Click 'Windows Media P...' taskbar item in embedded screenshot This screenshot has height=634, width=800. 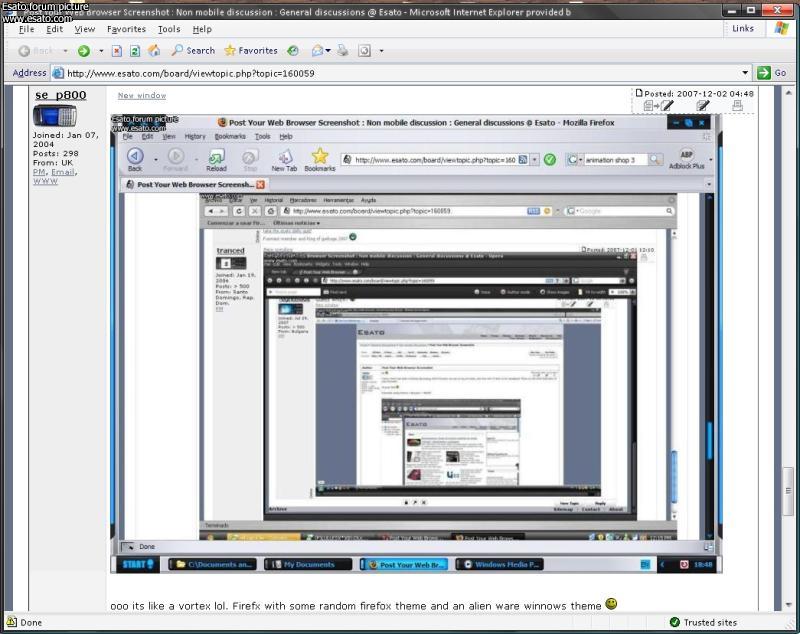[499, 564]
